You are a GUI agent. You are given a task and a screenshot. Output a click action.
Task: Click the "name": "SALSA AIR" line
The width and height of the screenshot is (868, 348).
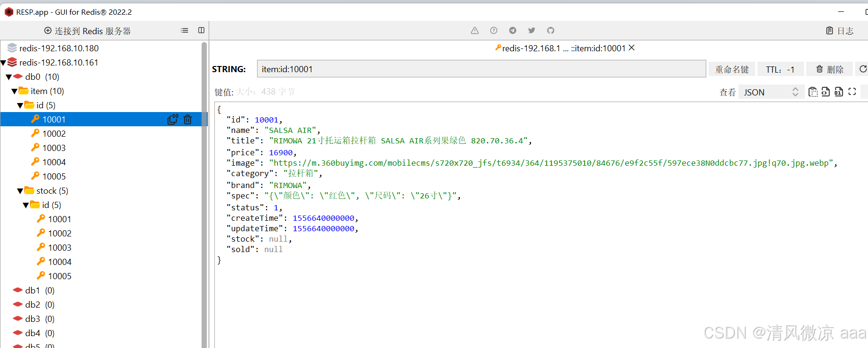273,130
